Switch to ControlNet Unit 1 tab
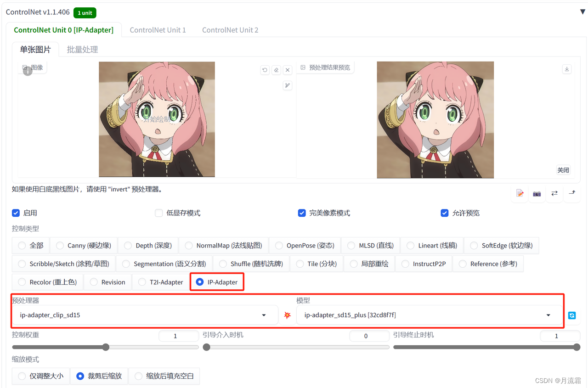Image resolution: width=588 pixels, height=388 pixels. pyautogui.click(x=158, y=30)
